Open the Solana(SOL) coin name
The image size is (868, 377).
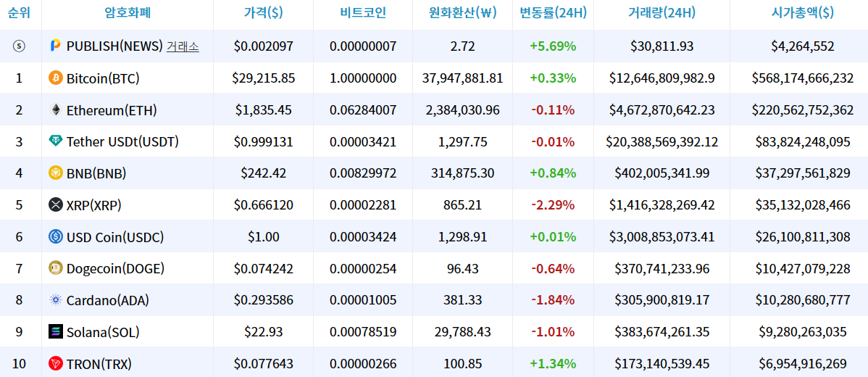click(103, 332)
